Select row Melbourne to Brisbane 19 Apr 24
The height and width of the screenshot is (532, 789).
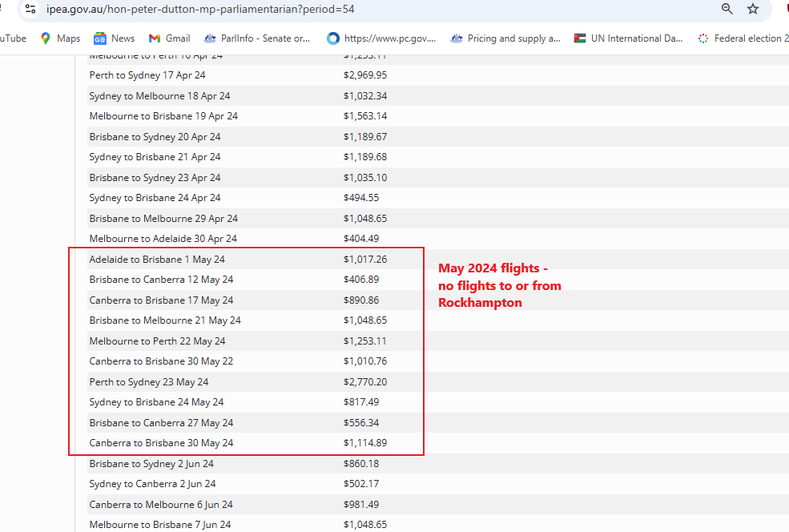(438, 115)
